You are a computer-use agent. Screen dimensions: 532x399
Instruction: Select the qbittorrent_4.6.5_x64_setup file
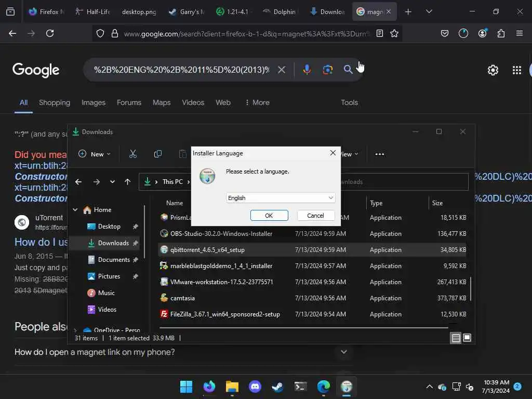point(312,250)
